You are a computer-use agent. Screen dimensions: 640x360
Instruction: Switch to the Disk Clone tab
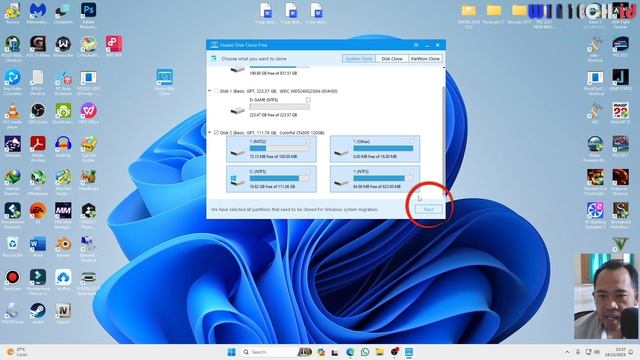point(392,59)
